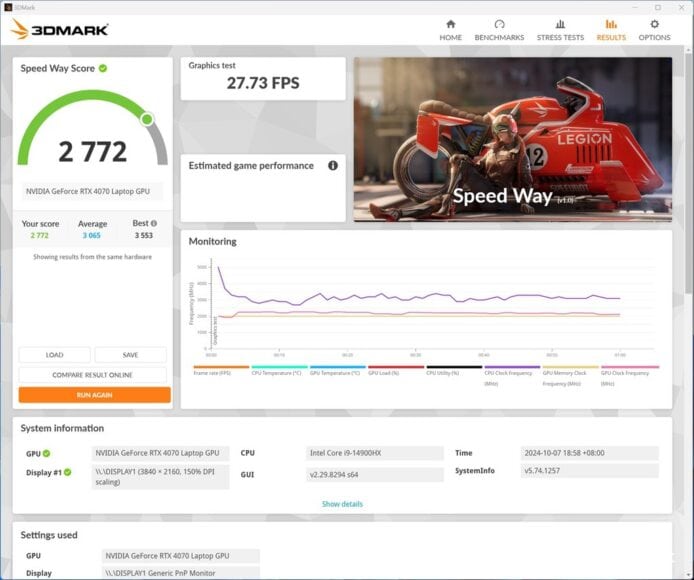Screen dimensions: 694x580
Task: Save the result with Save button
Action: (x=131, y=355)
